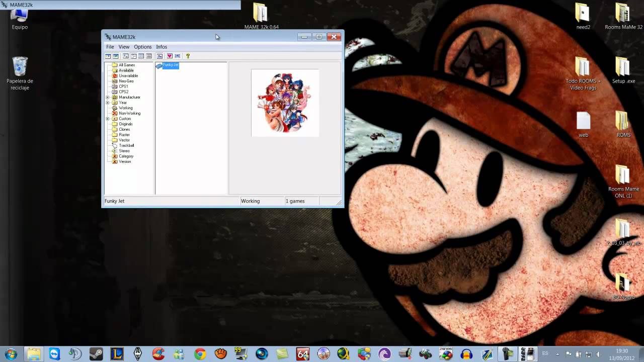Select the web file on desktop
This screenshot has height=362, width=644.
coord(583,124)
